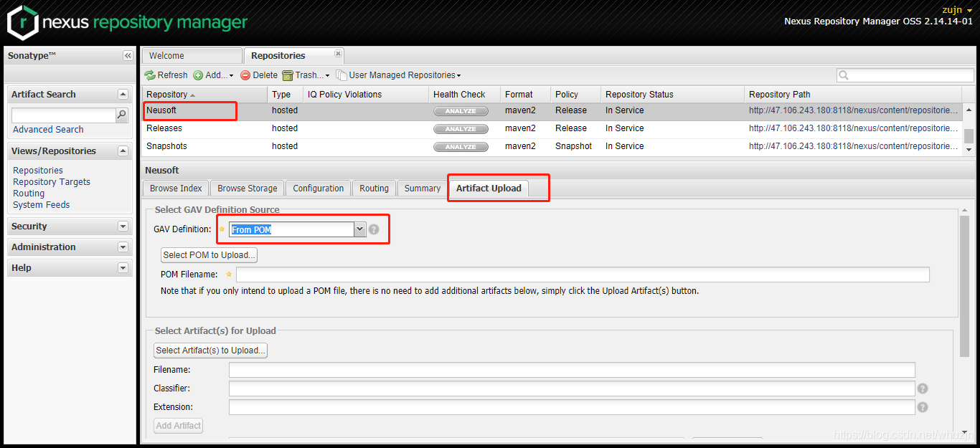Click Select POM to Upload button

point(209,255)
